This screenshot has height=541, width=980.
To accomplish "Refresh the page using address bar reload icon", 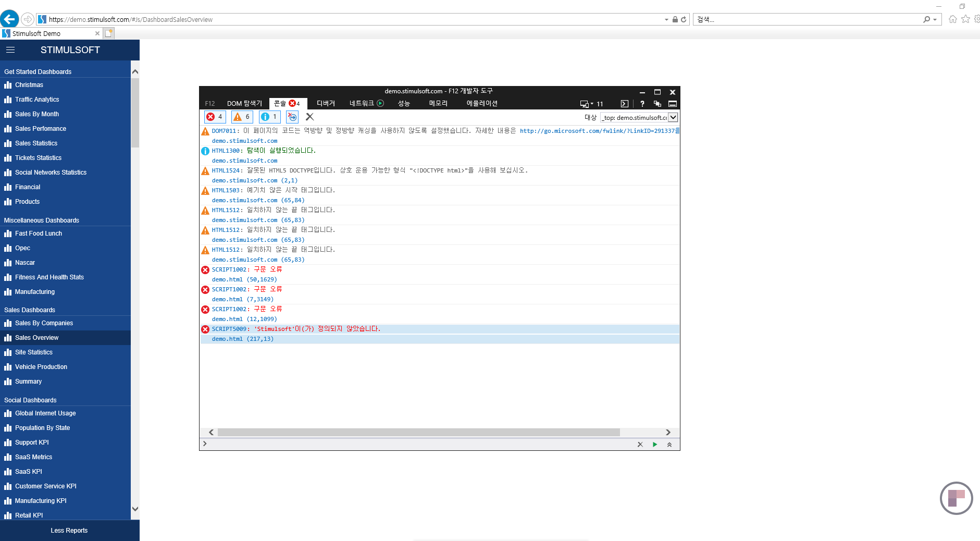I will (684, 19).
